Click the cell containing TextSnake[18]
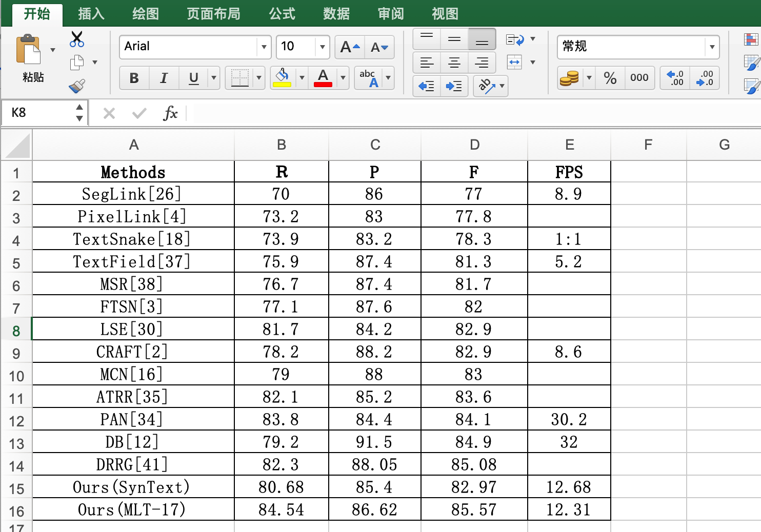The width and height of the screenshot is (761, 532). [x=132, y=239]
